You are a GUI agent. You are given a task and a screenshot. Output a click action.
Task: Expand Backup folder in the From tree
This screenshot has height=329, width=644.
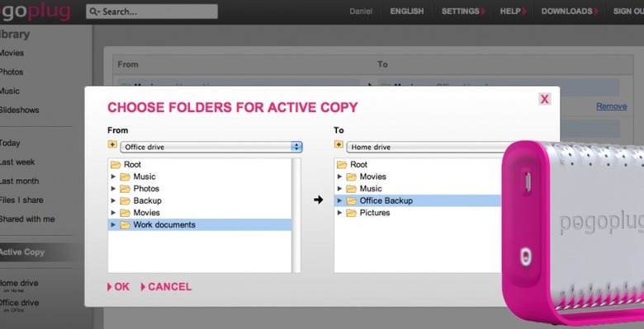pos(114,201)
